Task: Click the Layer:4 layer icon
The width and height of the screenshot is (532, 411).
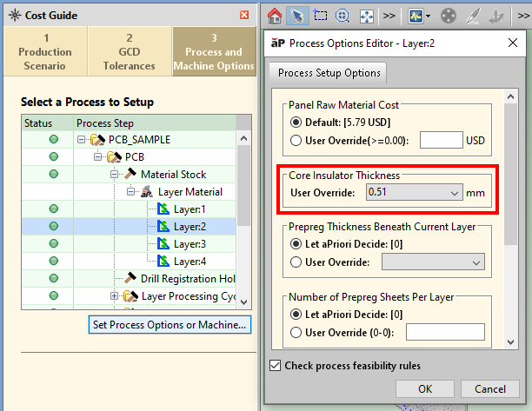Action: pos(163,262)
